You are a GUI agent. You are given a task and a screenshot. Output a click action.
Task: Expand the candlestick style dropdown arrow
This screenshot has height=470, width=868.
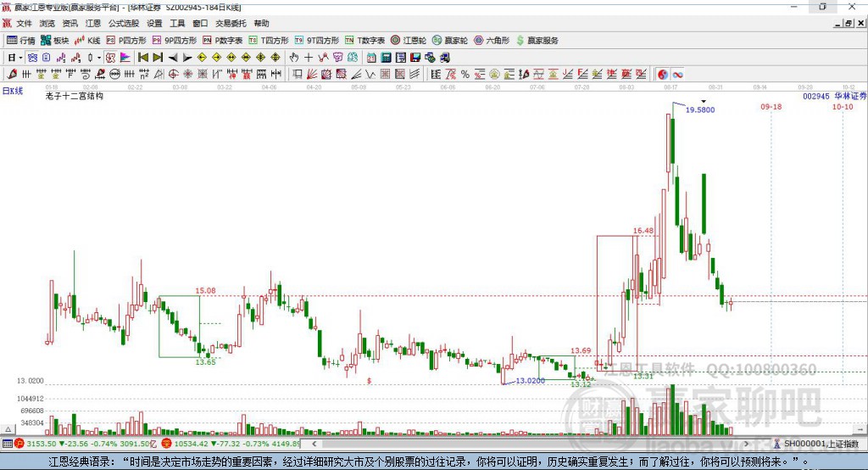(99, 58)
